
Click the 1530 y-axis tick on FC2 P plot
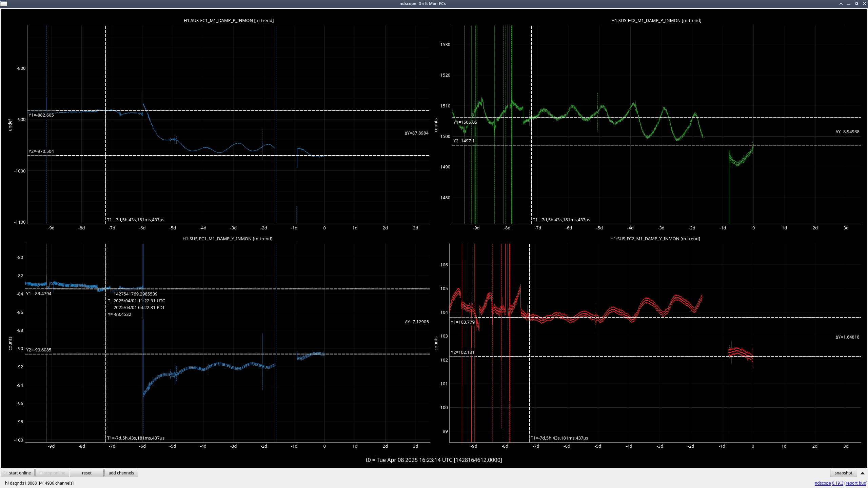(445, 45)
